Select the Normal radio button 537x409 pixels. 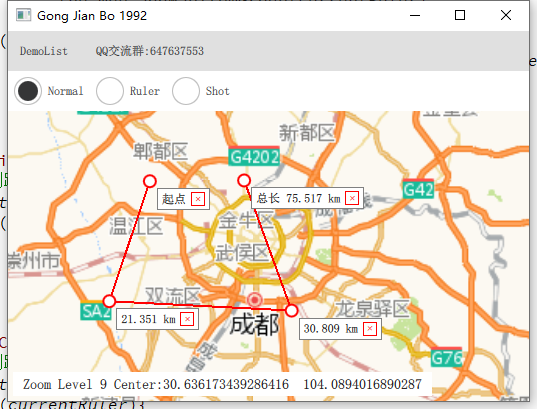[x=28, y=91]
